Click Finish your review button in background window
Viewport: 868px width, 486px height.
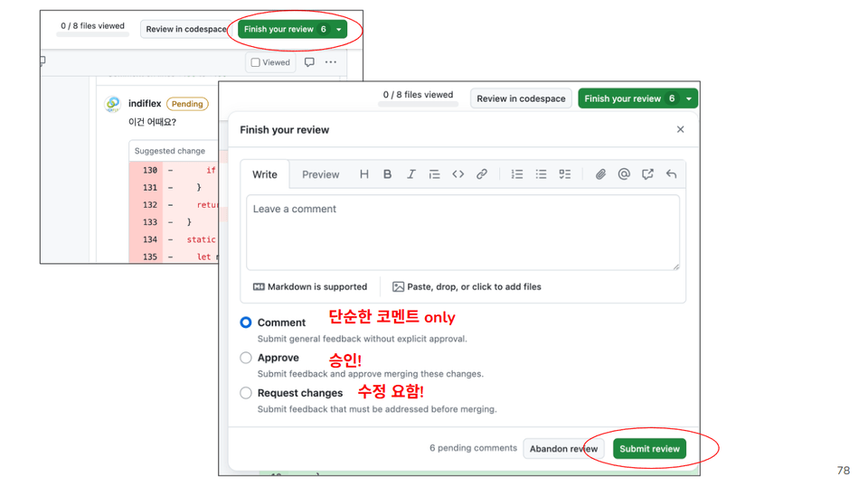click(285, 29)
